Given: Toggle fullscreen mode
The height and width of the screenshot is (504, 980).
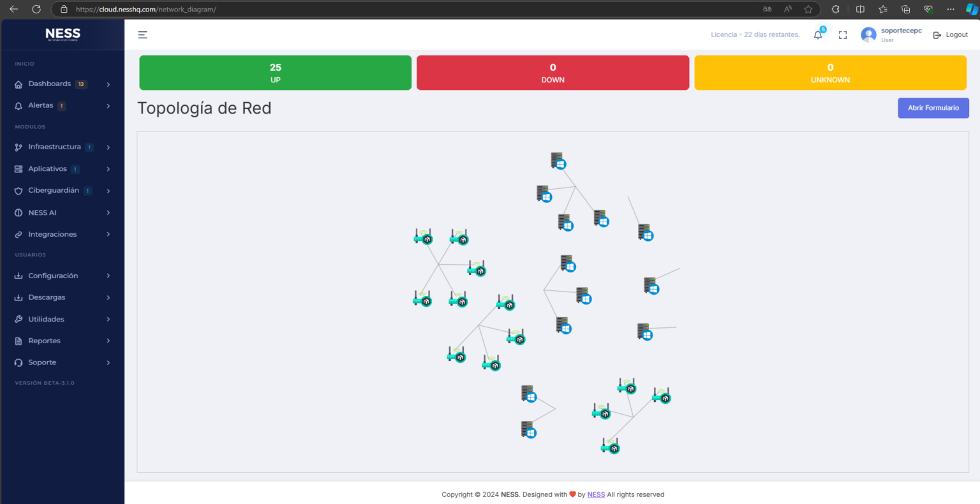Looking at the screenshot, I should click(842, 34).
